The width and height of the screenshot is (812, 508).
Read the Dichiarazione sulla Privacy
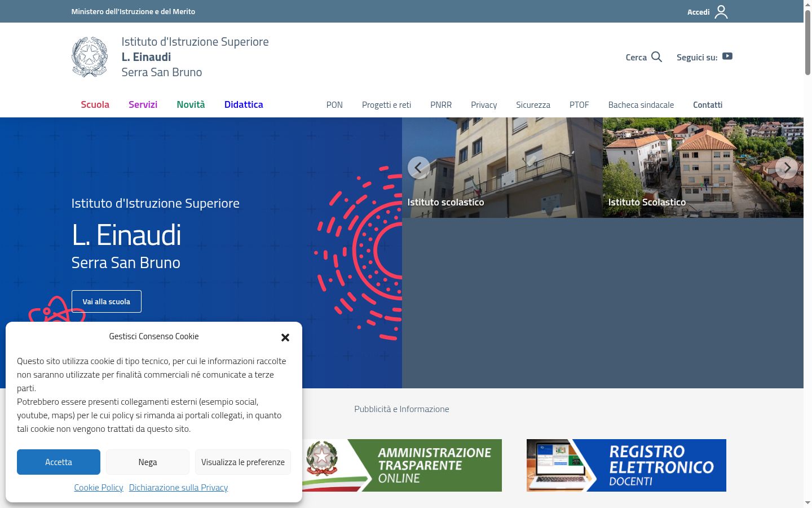tap(178, 487)
